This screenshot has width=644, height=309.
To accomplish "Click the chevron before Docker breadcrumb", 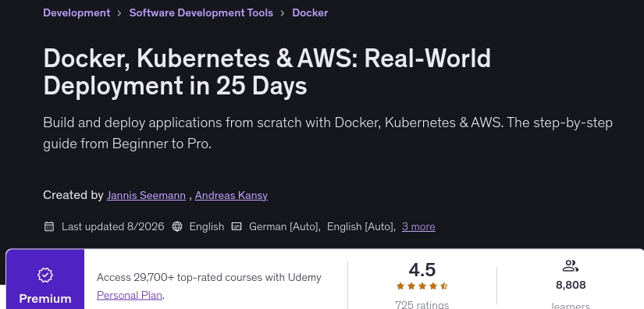I will (283, 13).
